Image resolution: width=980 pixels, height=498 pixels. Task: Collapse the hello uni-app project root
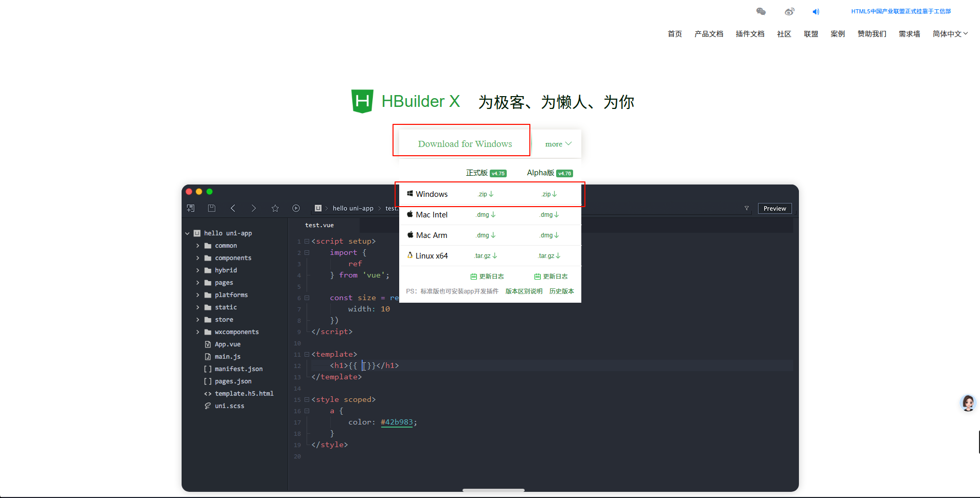coord(187,233)
